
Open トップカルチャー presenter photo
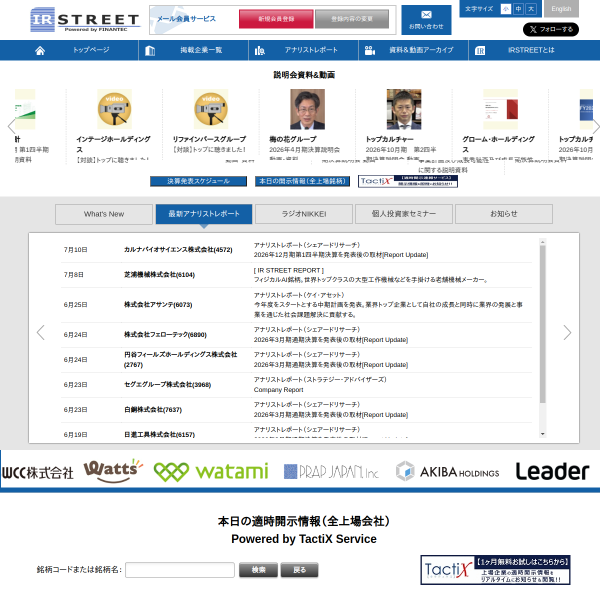(x=404, y=109)
